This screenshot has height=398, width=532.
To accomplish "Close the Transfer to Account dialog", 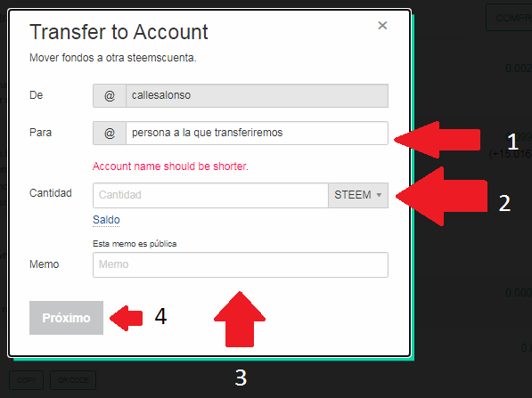I will [x=382, y=26].
